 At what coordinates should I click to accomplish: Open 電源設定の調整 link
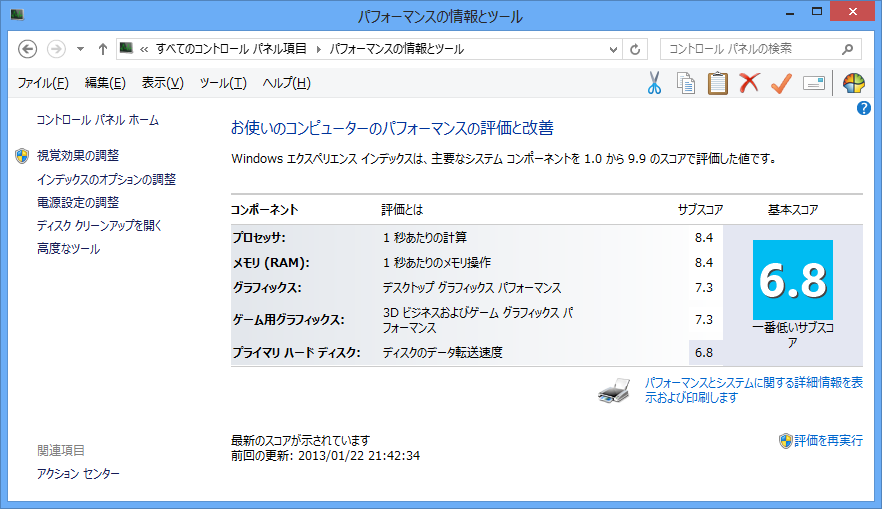click(x=78, y=202)
